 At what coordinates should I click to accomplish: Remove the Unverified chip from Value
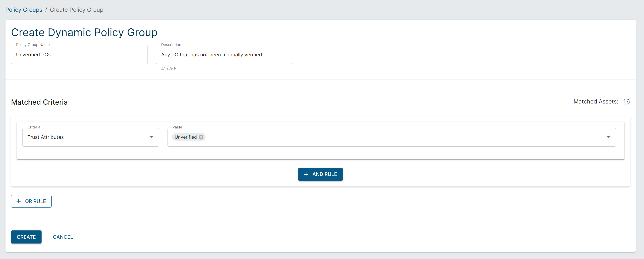(x=201, y=137)
